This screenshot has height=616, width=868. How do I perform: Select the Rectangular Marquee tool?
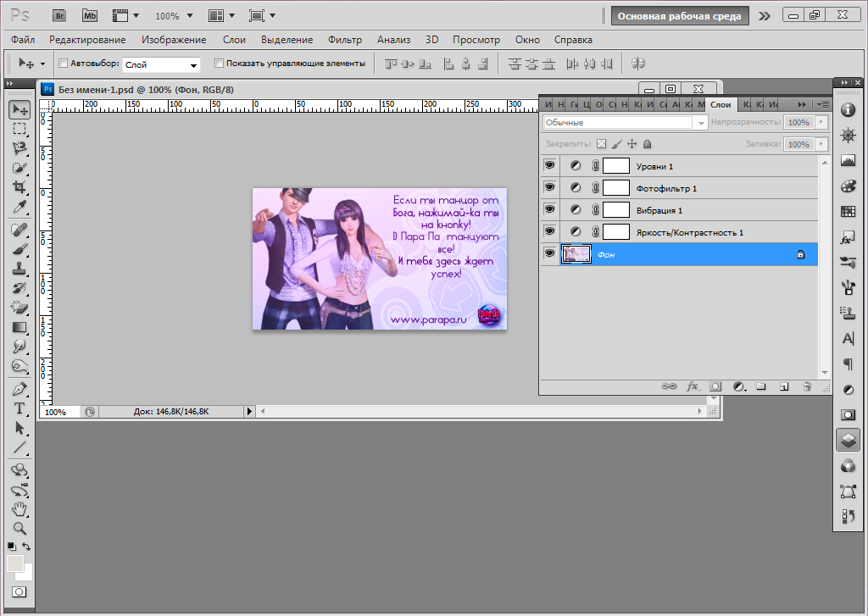pyautogui.click(x=19, y=129)
